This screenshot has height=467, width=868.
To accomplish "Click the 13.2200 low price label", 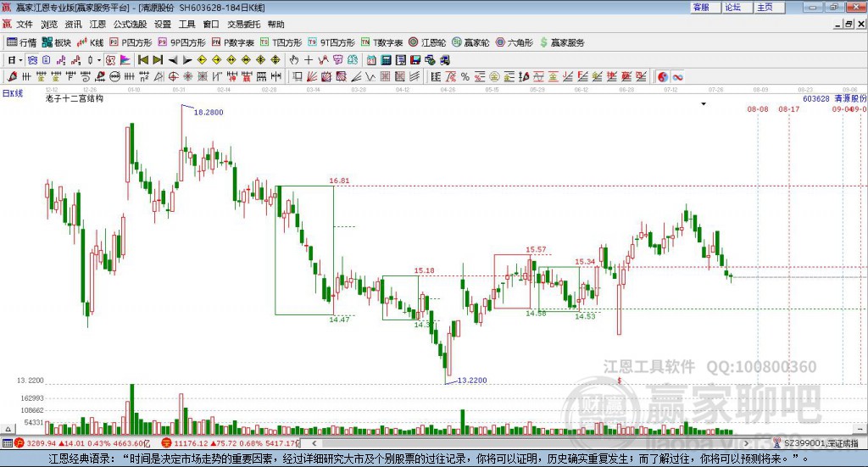I will pyautogui.click(x=472, y=381).
